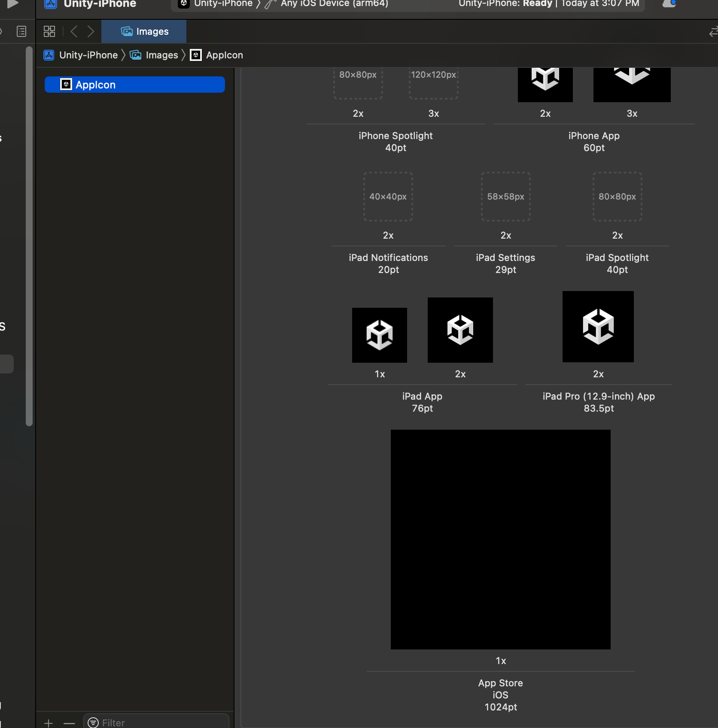
Task: Click the Filter field in asset list
Action: 156,722
